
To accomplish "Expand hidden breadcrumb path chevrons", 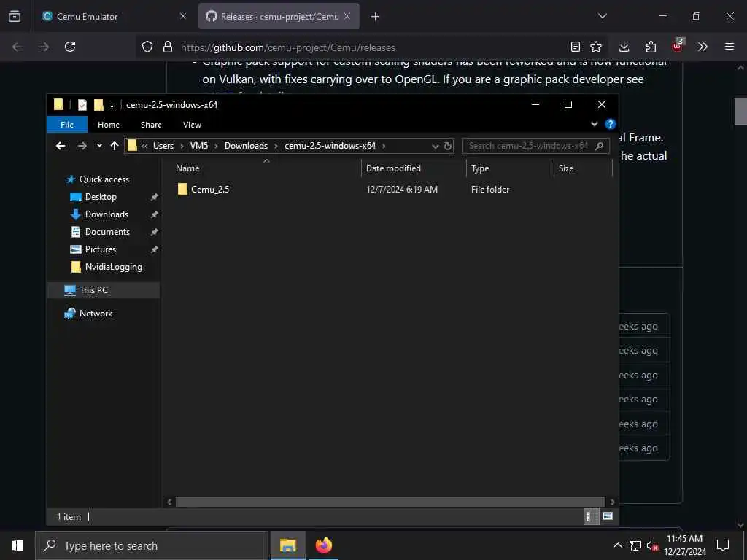I will pos(144,146).
